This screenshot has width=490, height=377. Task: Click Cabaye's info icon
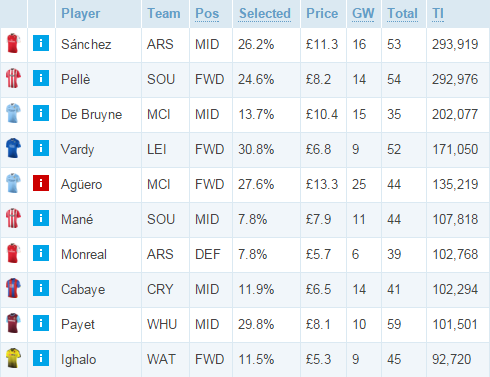[x=41, y=288]
